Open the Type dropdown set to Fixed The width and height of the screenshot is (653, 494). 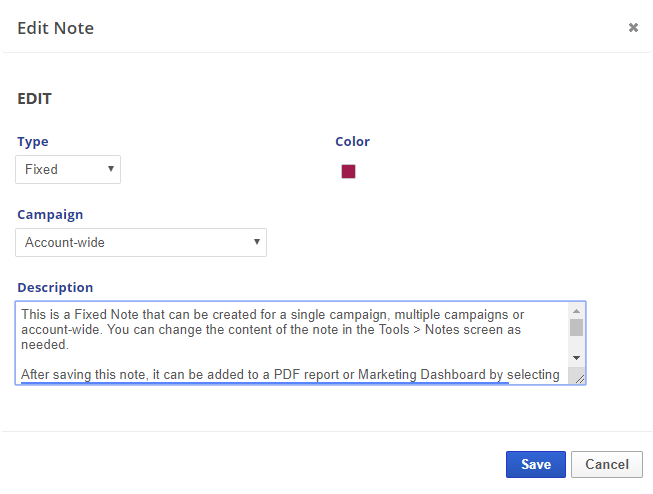point(68,169)
